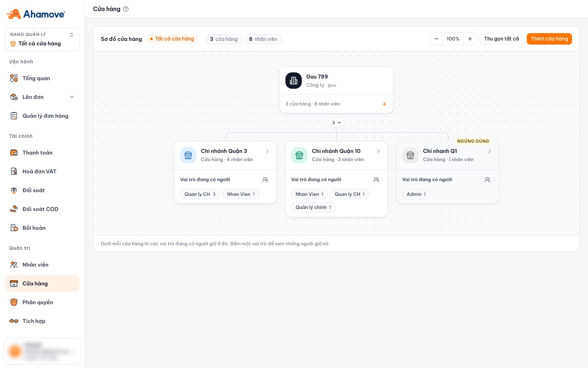
Task: Click Quan ly CH 3 role chip
Action: coord(200,194)
